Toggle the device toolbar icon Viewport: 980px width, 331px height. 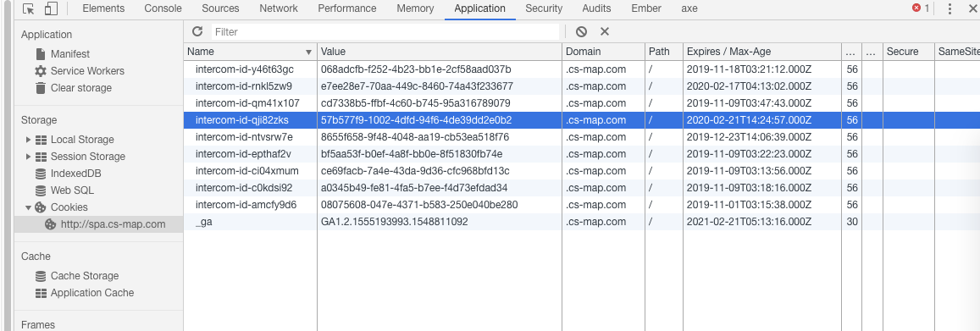52,8
